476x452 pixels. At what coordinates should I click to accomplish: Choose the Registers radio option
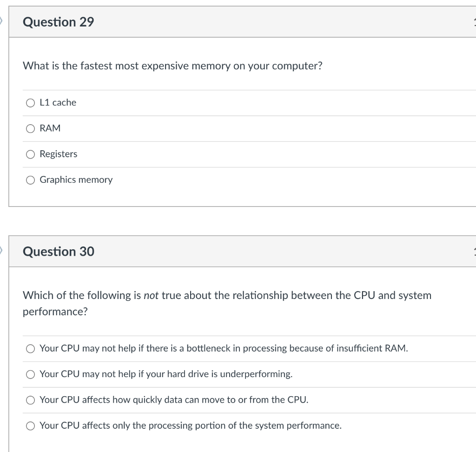tap(30, 154)
